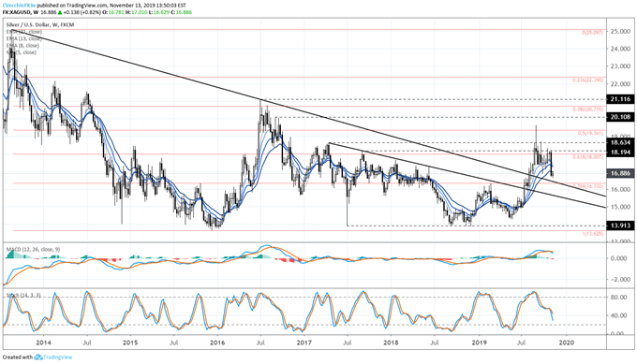Select the FX:XAGUSD, W symbol text
This screenshot has height=364, width=637.
(x=20, y=12)
